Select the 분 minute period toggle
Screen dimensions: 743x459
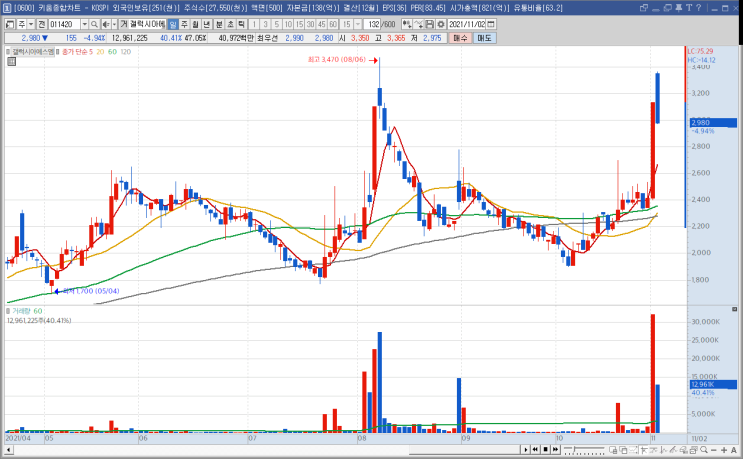(x=219, y=24)
